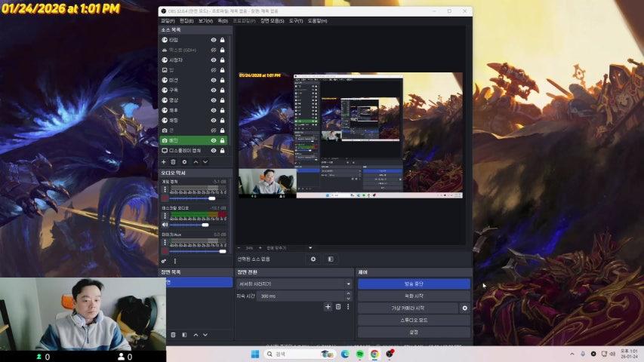Open transition options three-dot menu

pos(349,307)
